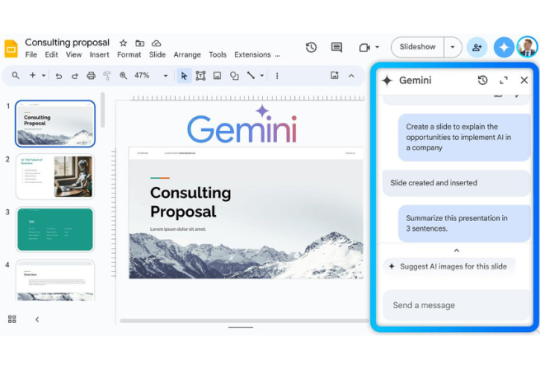Viewport: 540px width, 370px height.
Task: Close the Gemini side panel
Action: 524,80
